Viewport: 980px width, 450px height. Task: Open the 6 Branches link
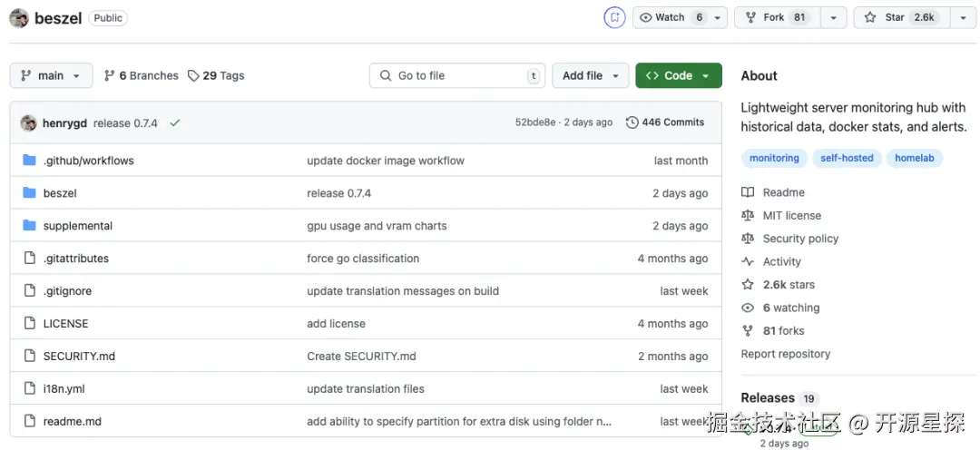coord(142,75)
